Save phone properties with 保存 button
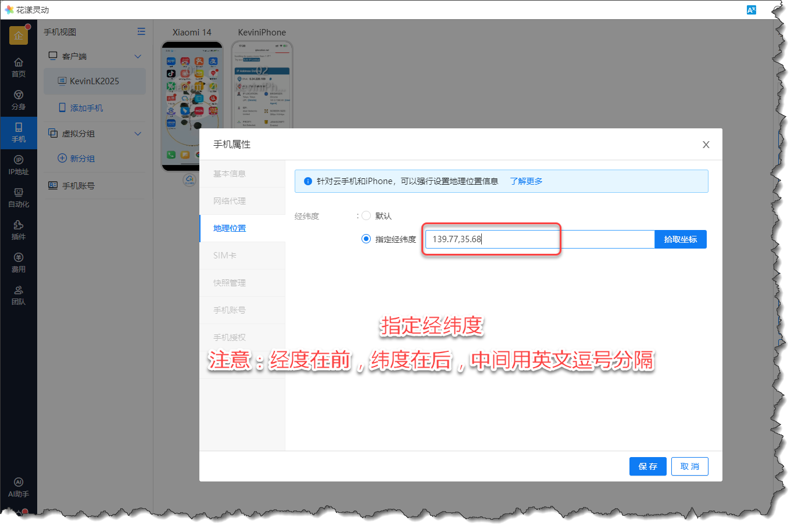The height and width of the screenshot is (532, 798). pyautogui.click(x=647, y=466)
